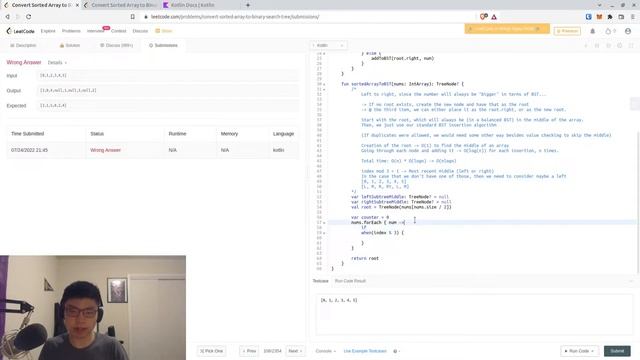Open the Solution tab
Viewport: 640px width, 360px height.
tap(70, 45)
